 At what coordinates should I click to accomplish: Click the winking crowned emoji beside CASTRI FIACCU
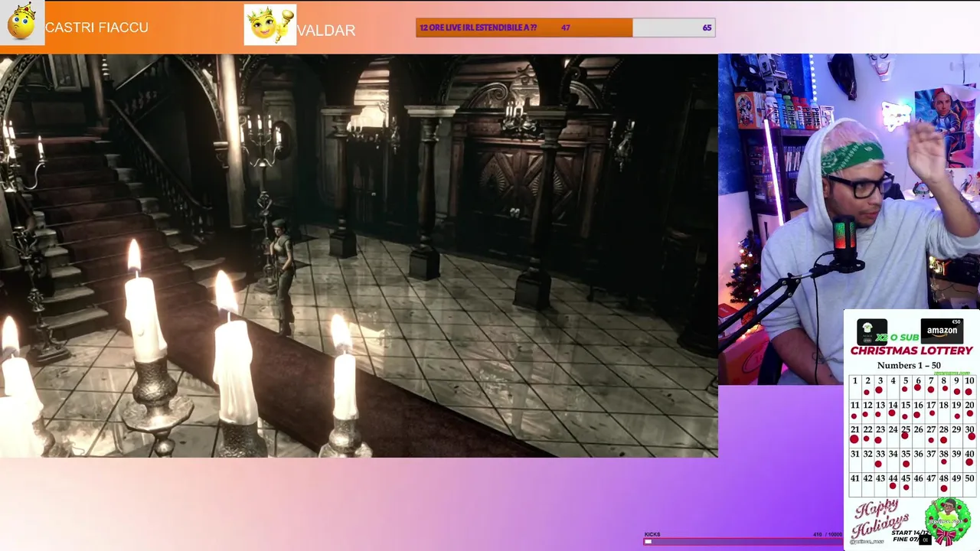tap(21, 22)
